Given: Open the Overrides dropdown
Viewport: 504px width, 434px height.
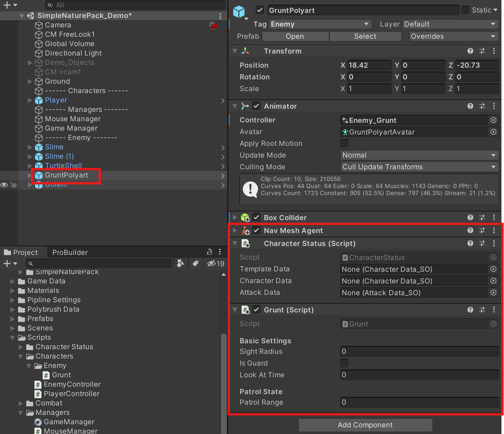Looking at the screenshot, I should pos(454,36).
